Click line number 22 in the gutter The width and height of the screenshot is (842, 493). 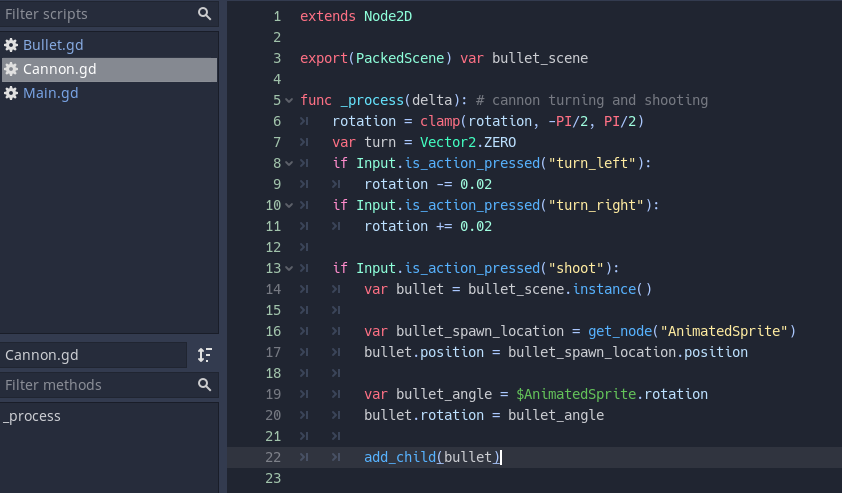pos(273,457)
